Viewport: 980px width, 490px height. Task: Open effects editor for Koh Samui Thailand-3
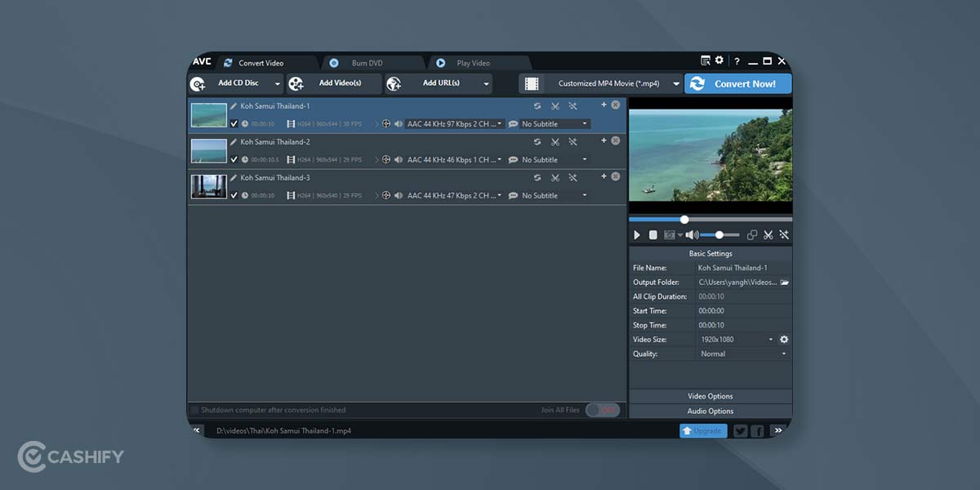pos(574,177)
